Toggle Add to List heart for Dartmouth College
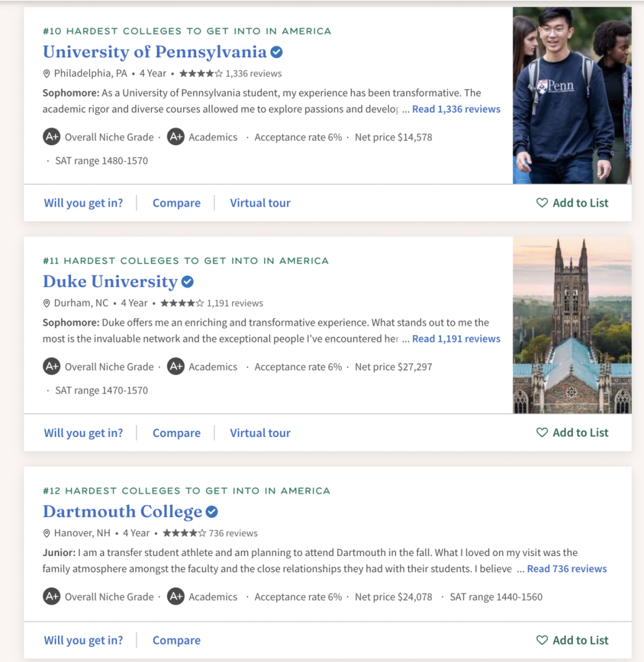The width and height of the screenshot is (644, 662). click(x=542, y=640)
